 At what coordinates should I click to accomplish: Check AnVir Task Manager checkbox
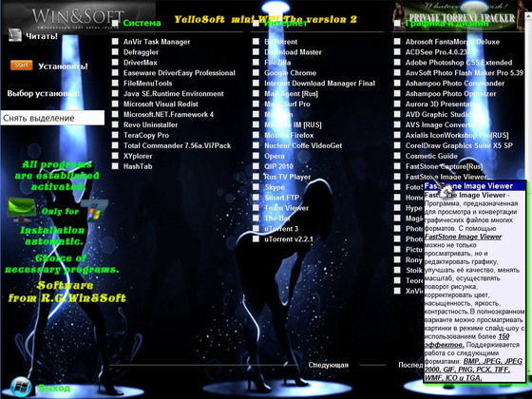click(115, 42)
